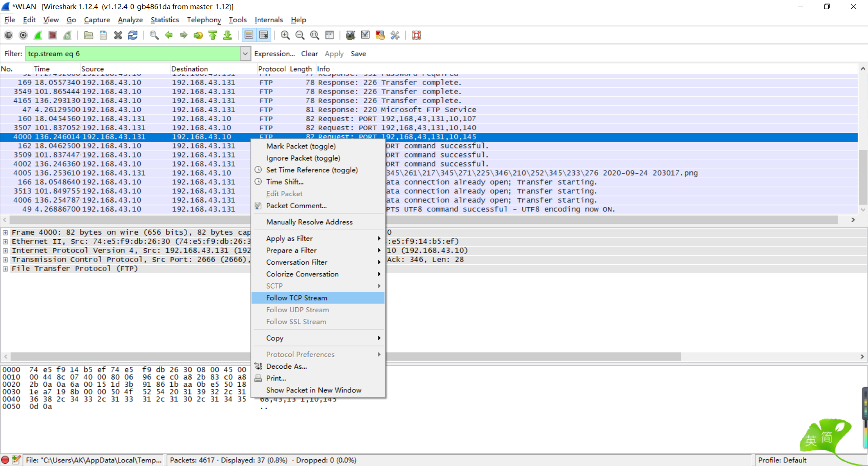Open the capture interfaces list icon
868x466 pixels.
(9, 35)
